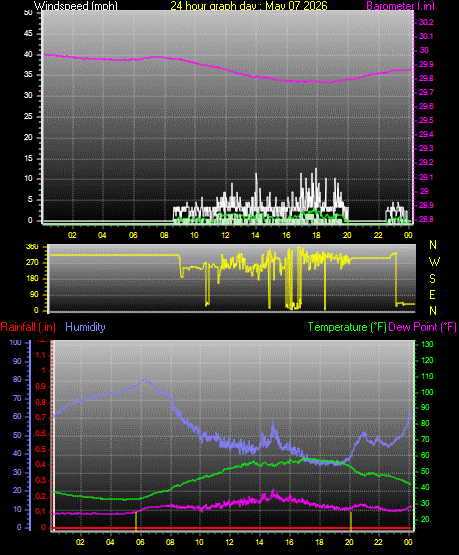Screen dimensions: 459x555
Task: Click the yellow marker near 06 on the rainfall chart
Action: [x=136, y=521]
